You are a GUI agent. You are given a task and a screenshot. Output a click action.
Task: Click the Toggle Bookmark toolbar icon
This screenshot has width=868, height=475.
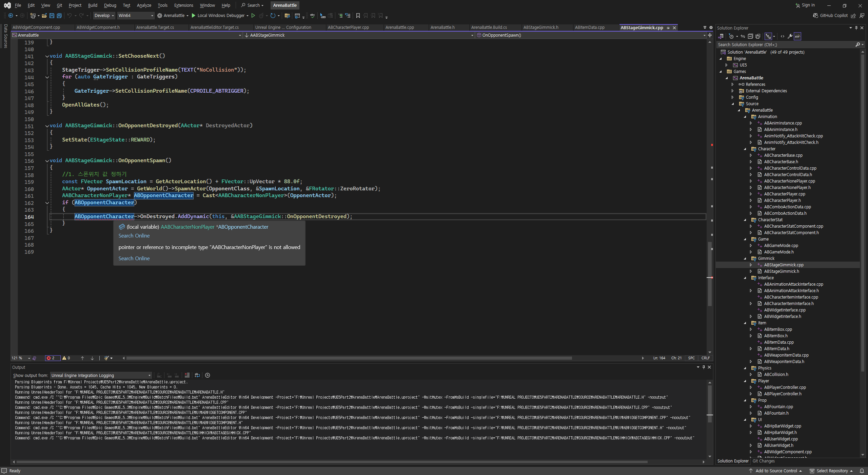point(358,16)
